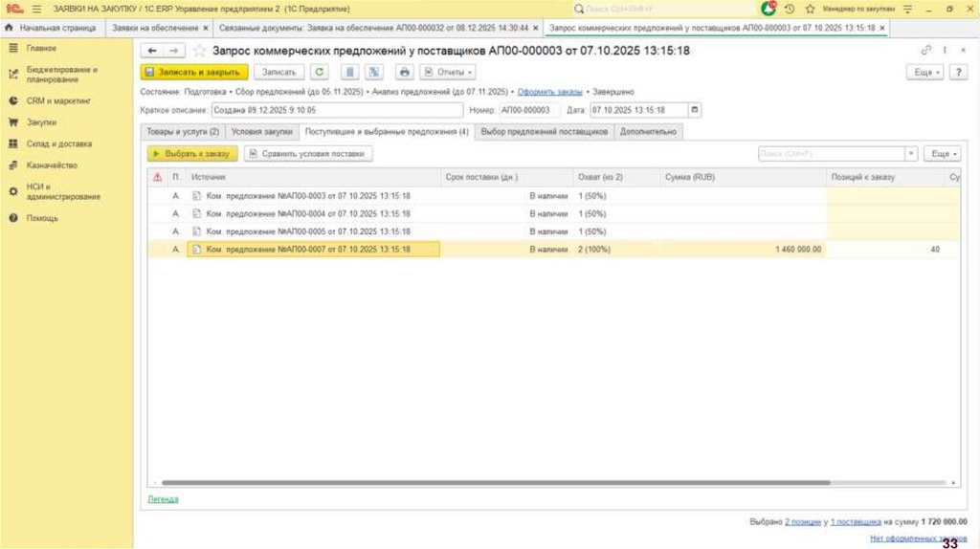
Task: Close the Связанные документы tab
Action: click(x=535, y=28)
